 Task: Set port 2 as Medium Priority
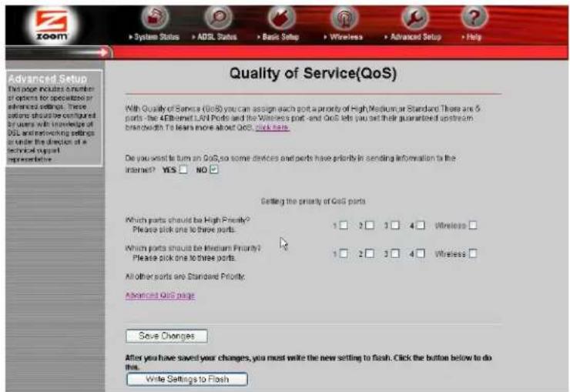click(370, 253)
